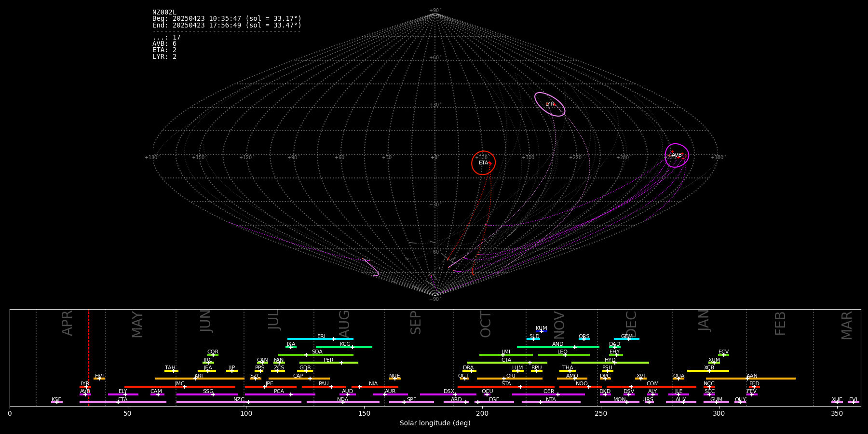This screenshot has width=868, height=434.
Task: Click the -90 latitude label below sky map
Action: coord(434,299)
